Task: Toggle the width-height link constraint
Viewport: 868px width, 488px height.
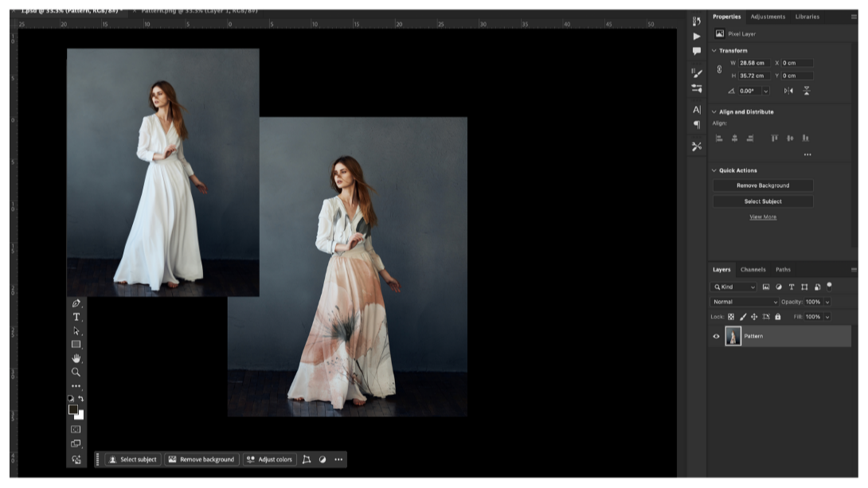Action: (720, 69)
